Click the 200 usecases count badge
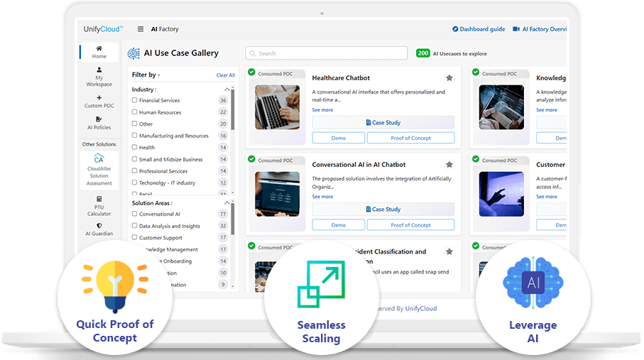 tap(422, 53)
